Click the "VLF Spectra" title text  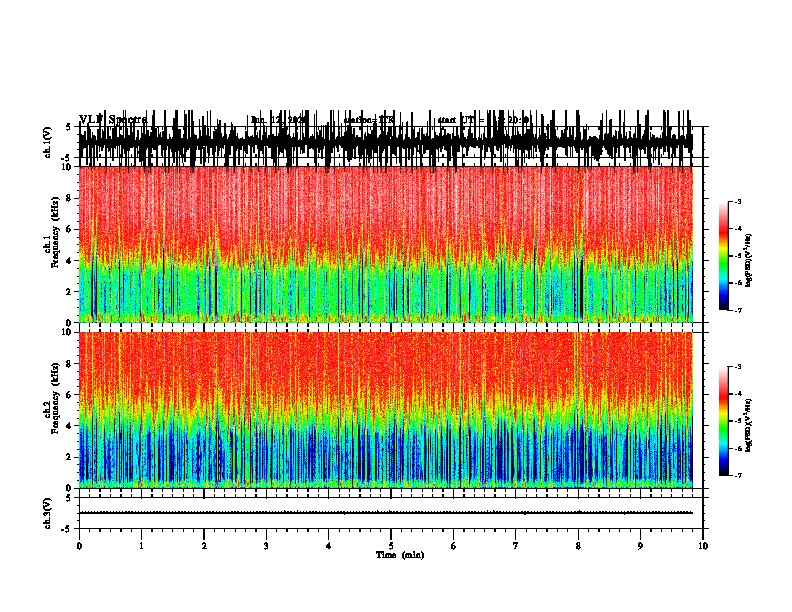[113, 120]
